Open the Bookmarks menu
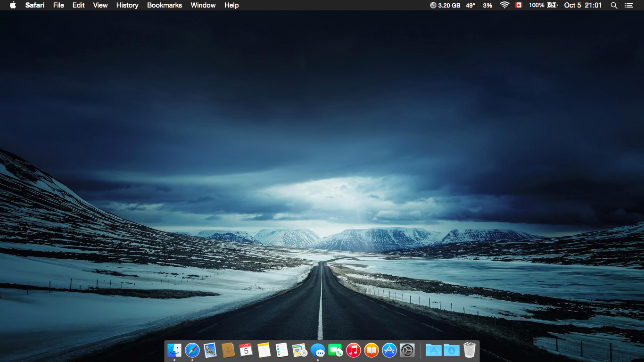The height and width of the screenshot is (362, 644). pyautogui.click(x=165, y=5)
